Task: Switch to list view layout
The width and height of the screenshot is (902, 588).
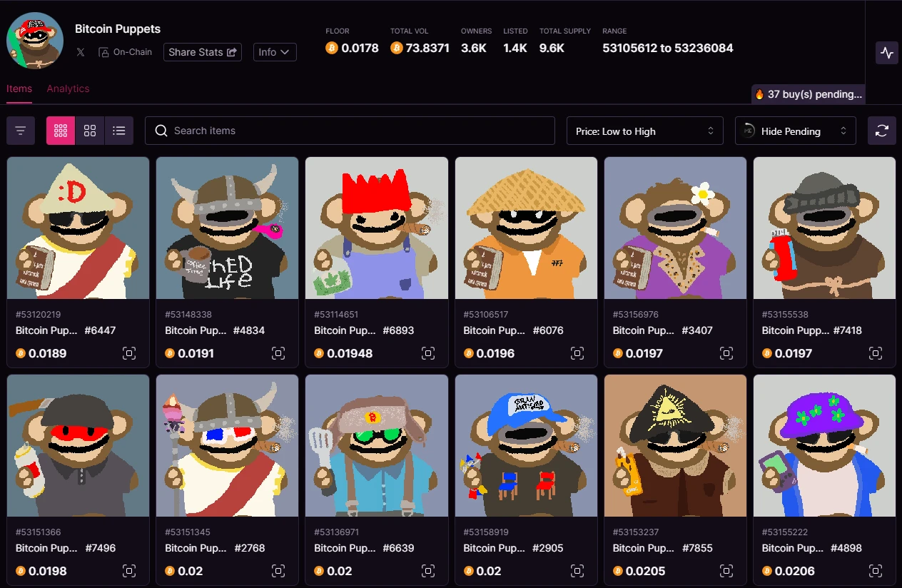Action: (x=119, y=131)
